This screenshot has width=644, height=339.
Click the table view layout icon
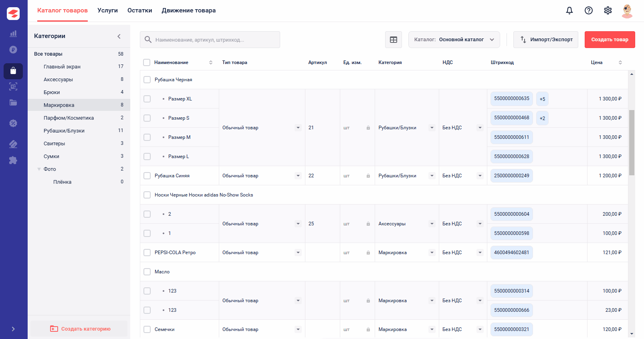[394, 40]
